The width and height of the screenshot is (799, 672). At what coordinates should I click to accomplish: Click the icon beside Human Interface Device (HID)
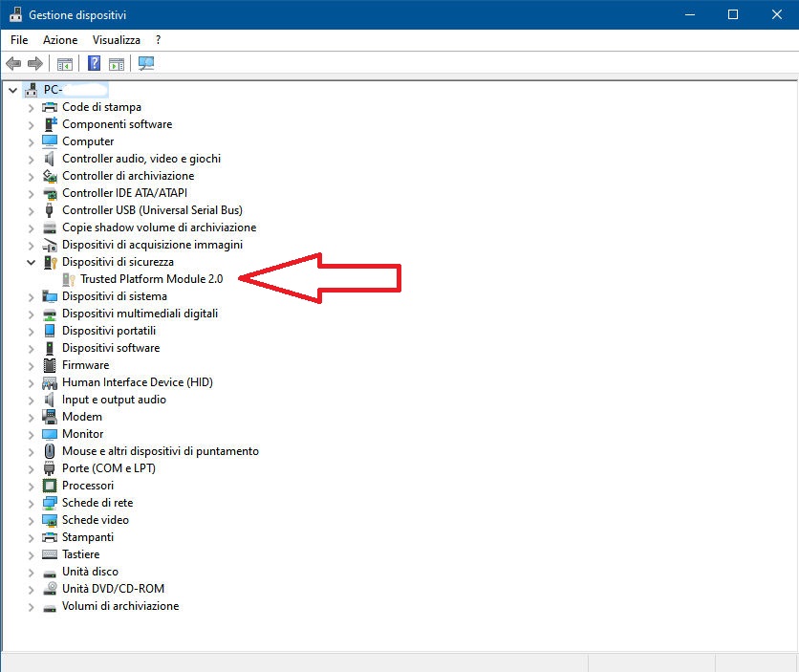pos(50,382)
